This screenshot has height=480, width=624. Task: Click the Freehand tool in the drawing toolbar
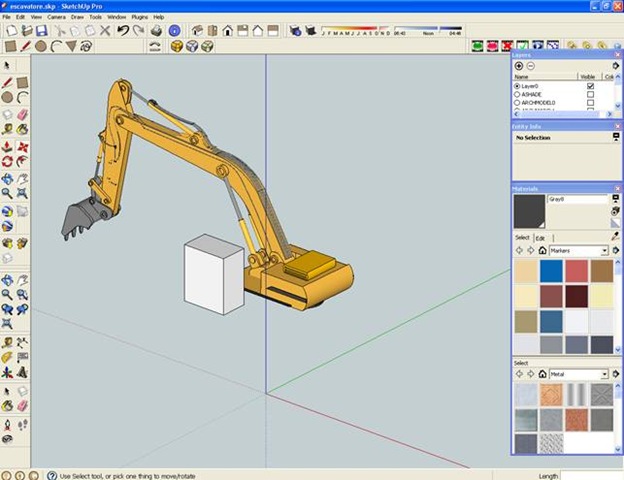[86, 46]
